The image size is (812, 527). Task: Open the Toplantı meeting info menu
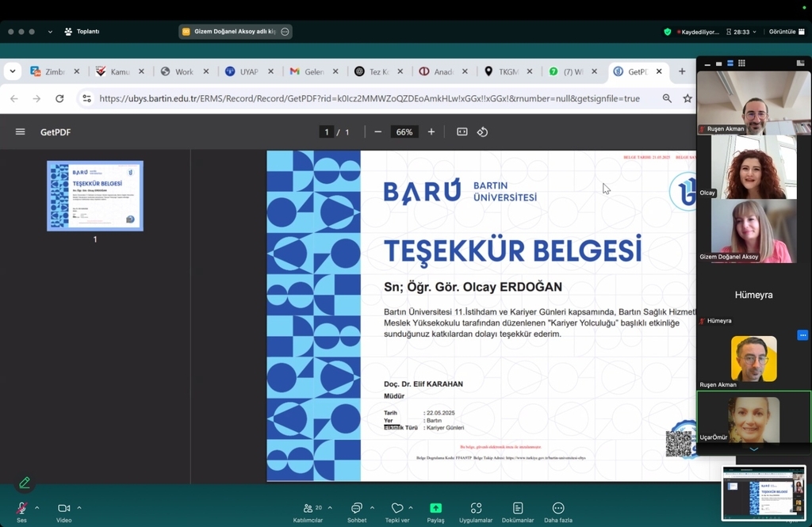tap(82, 32)
